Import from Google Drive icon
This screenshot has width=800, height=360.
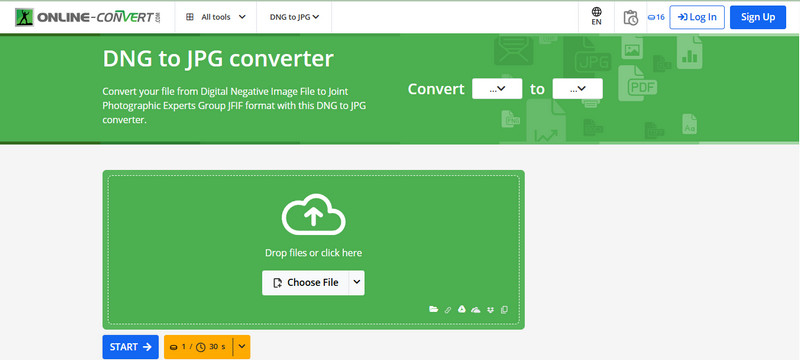tap(462, 309)
